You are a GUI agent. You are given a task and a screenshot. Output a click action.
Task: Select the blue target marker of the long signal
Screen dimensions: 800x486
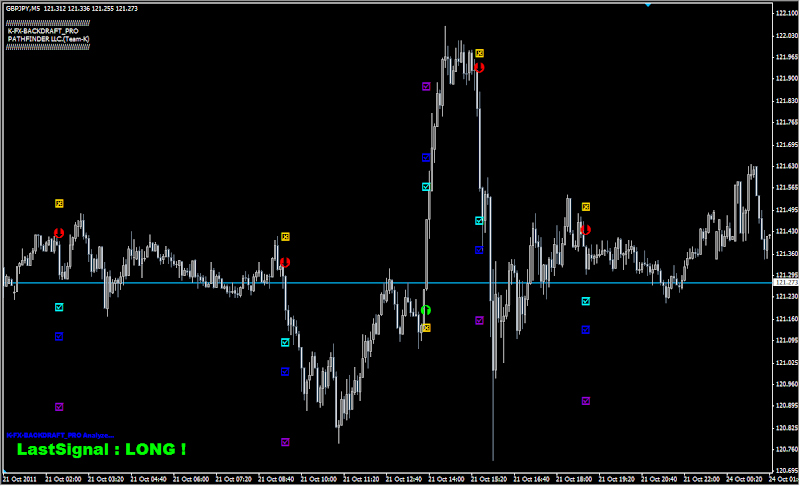[x=426, y=158]
